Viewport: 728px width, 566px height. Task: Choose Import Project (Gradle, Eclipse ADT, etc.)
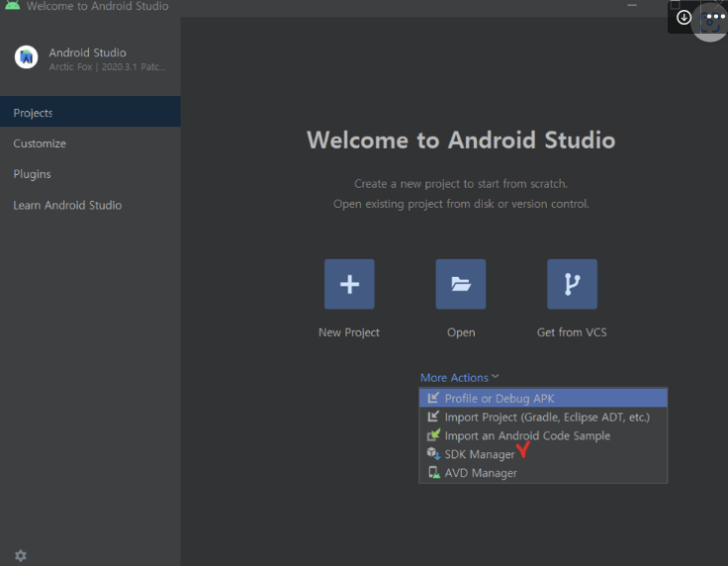543,417
